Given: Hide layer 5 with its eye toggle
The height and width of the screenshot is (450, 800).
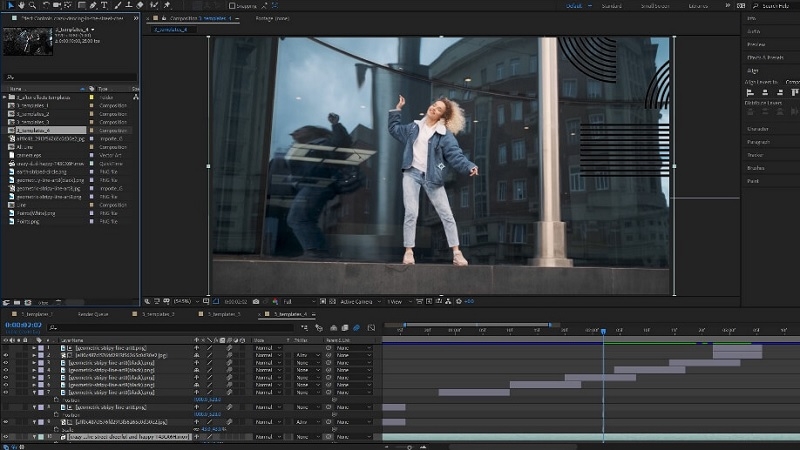Looking at the screenshot, I should (6, 378).
